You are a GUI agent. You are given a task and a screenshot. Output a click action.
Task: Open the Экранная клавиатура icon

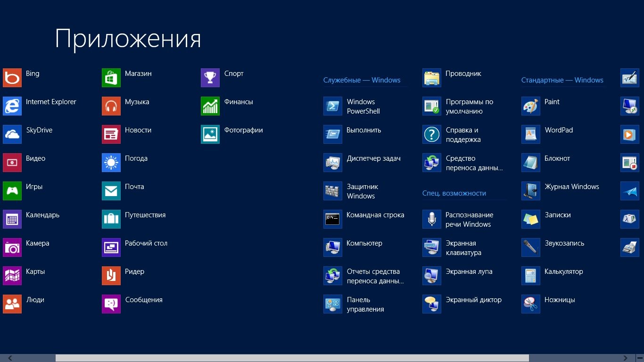point(432,247)
